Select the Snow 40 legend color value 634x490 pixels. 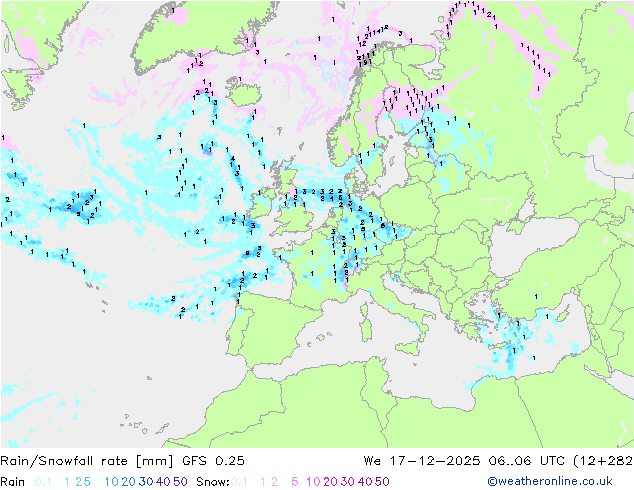pyautogui.click(x=365, y=482)
